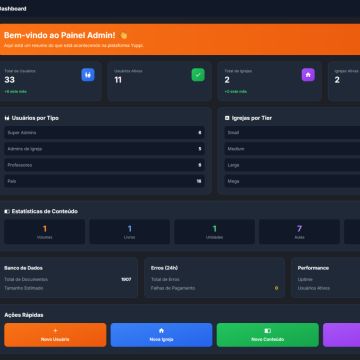Click the house icon on the Nova Igreja button

pos(161,331)
